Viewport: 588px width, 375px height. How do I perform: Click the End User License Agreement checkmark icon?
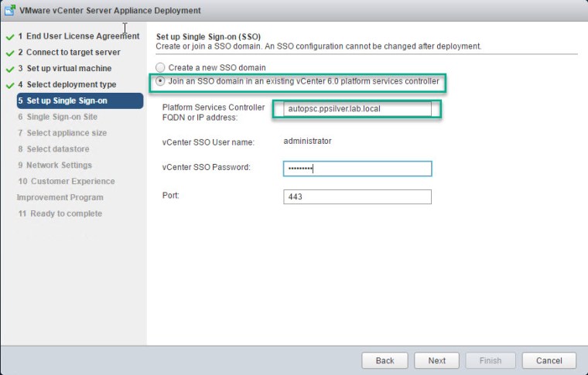click(x=10, y=36)
